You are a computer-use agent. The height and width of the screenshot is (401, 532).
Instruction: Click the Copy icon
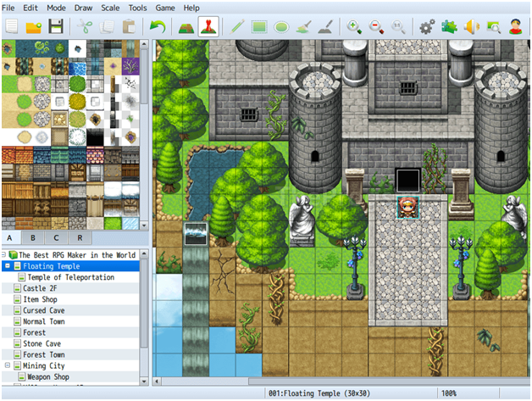(x=107, y=26)
